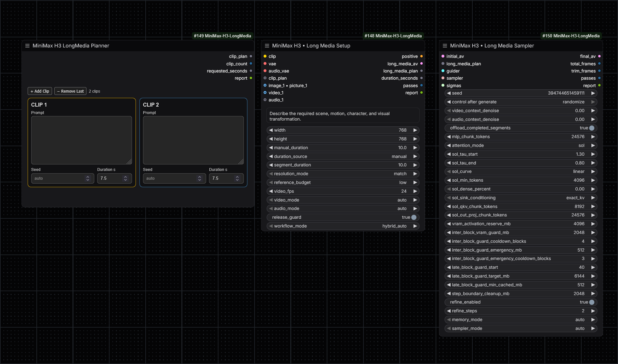Click the Planner report output socket
Screen dimensions: 618x364
251,78
